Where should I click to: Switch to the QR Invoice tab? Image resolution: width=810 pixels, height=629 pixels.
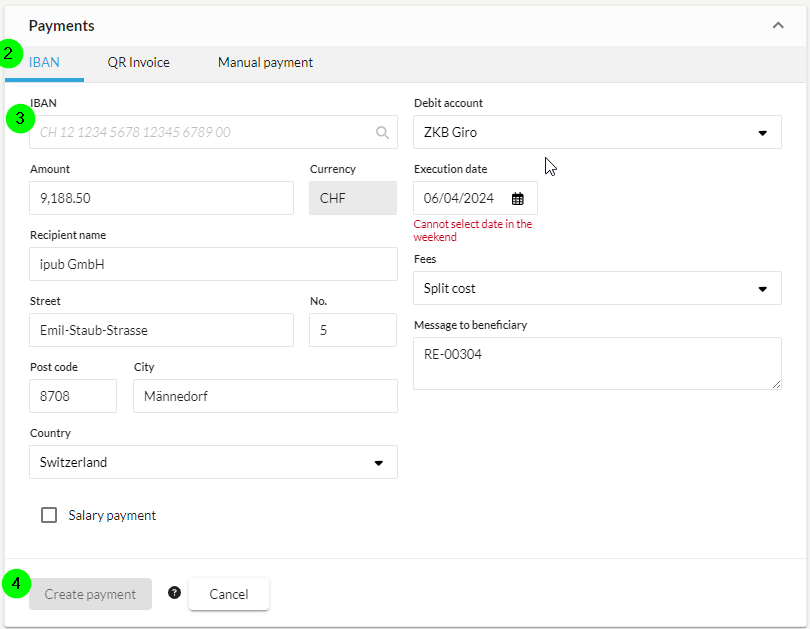click(x=138, y=62)
